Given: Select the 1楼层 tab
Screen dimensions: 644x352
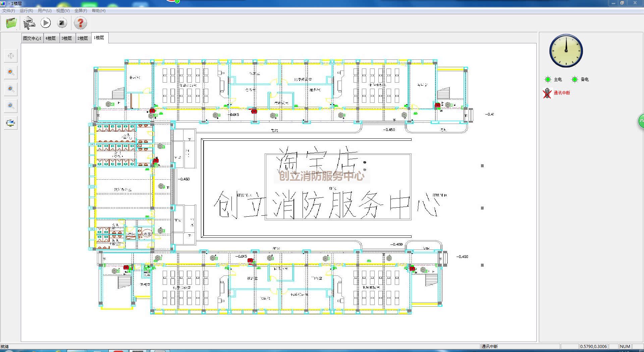Looking at the screenshot, I should pyautogui.click(x=99, y=38).
